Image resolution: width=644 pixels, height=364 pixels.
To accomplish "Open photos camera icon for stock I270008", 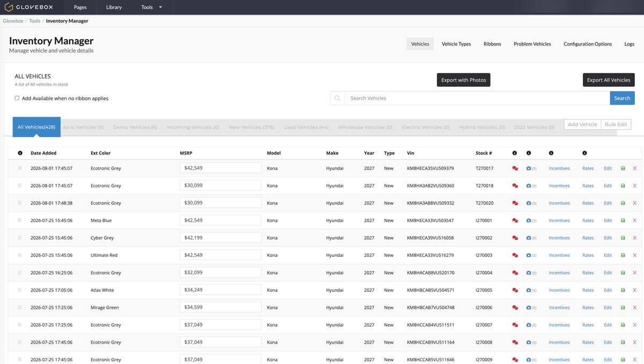I will tap(529, 343).
